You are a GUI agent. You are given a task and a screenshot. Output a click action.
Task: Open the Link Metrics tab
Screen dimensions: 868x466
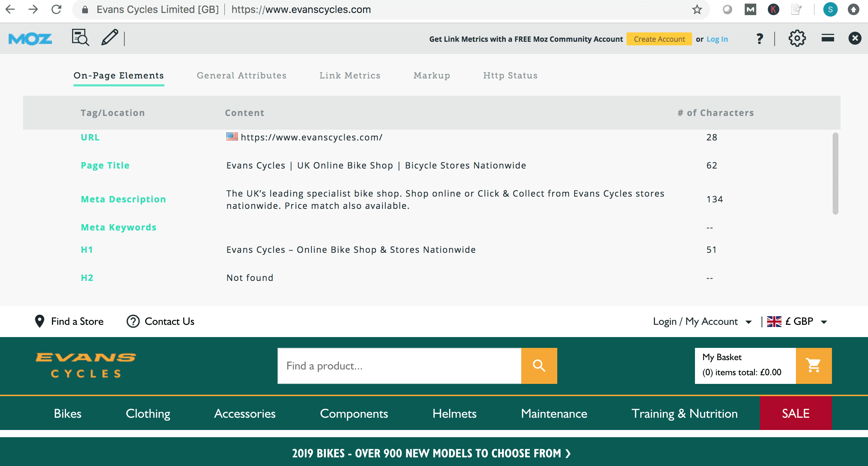(350, 75)
